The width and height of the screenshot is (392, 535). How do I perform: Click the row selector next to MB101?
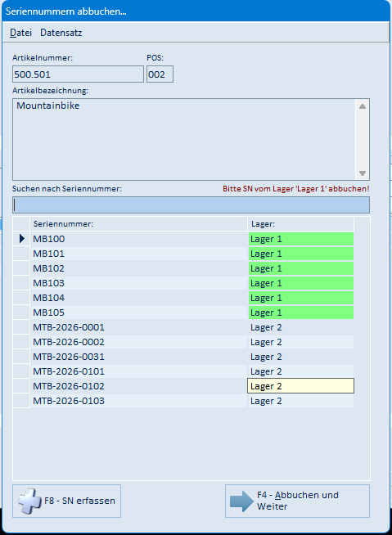coord(22,254)
